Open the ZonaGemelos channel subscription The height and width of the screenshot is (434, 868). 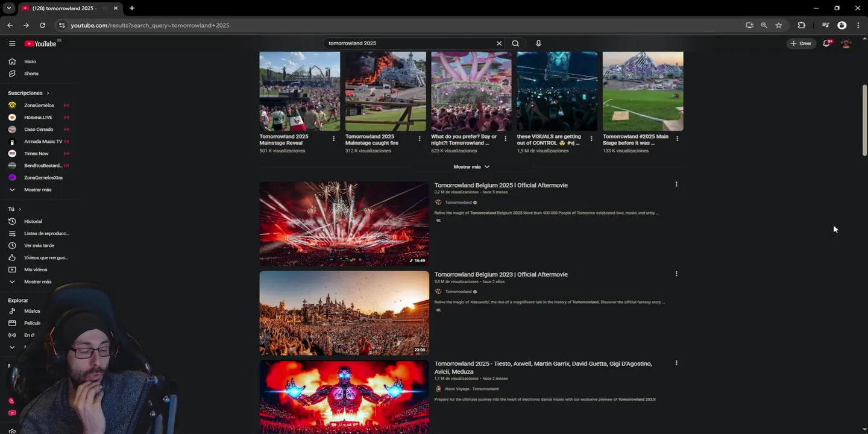pyautogui.click(x=39, y=105)
